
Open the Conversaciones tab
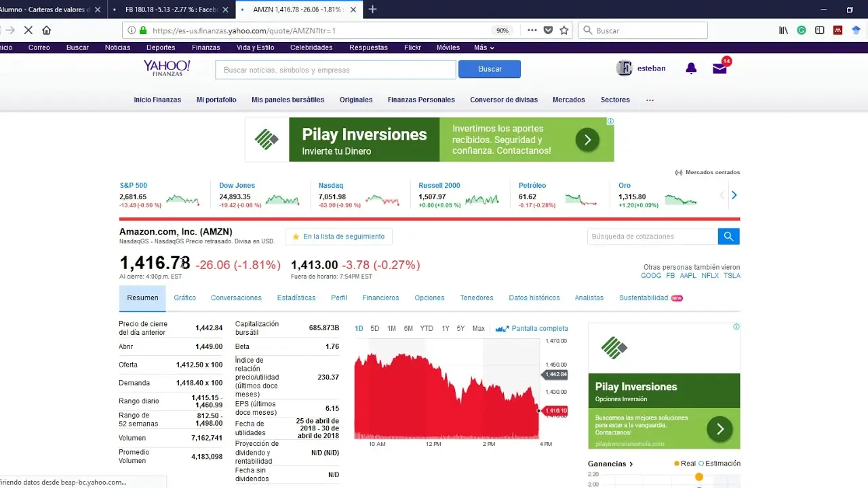tap(236, 298)
